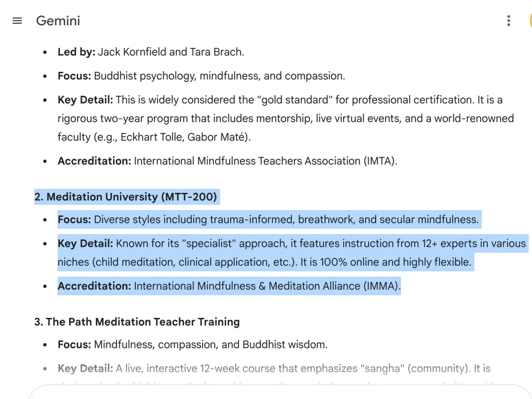532x399 pixels.
Task: Click the 'Buddhist psychology, mindfulness, and compassion' line
Action: 219,76
